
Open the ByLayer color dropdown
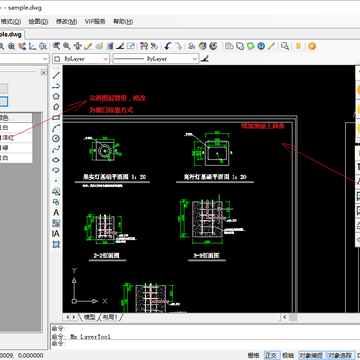point(81,59)
